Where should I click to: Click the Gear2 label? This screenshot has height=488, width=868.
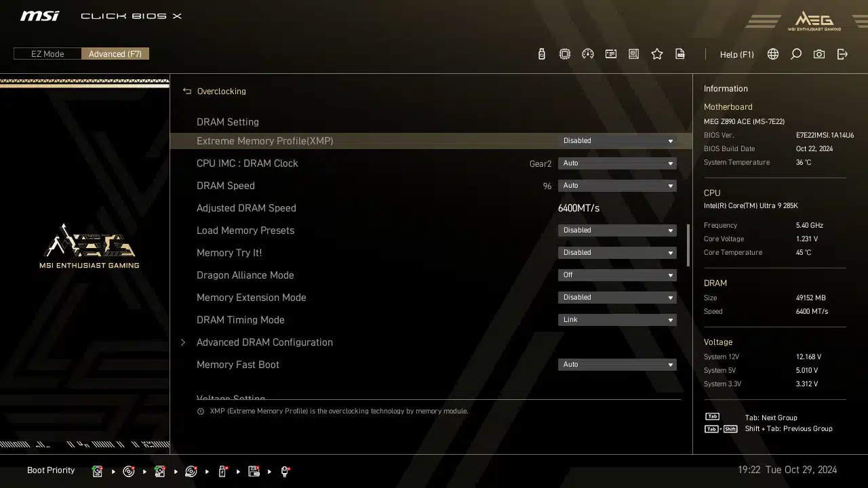coord(540,163)
